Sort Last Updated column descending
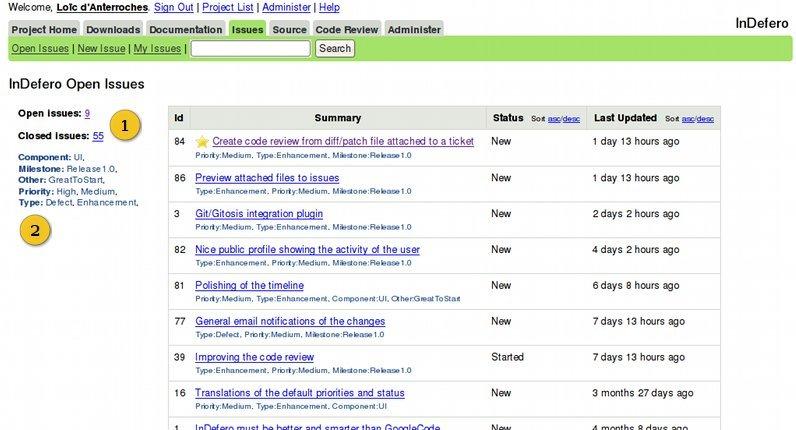The image size is (796, 430). pos(705,119)
